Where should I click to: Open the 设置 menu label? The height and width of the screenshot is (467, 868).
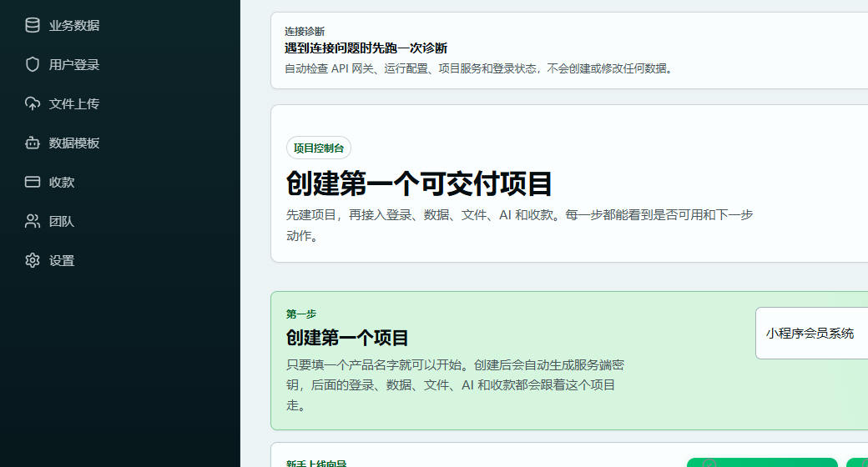pyautogui.click(x=62, y=261)
